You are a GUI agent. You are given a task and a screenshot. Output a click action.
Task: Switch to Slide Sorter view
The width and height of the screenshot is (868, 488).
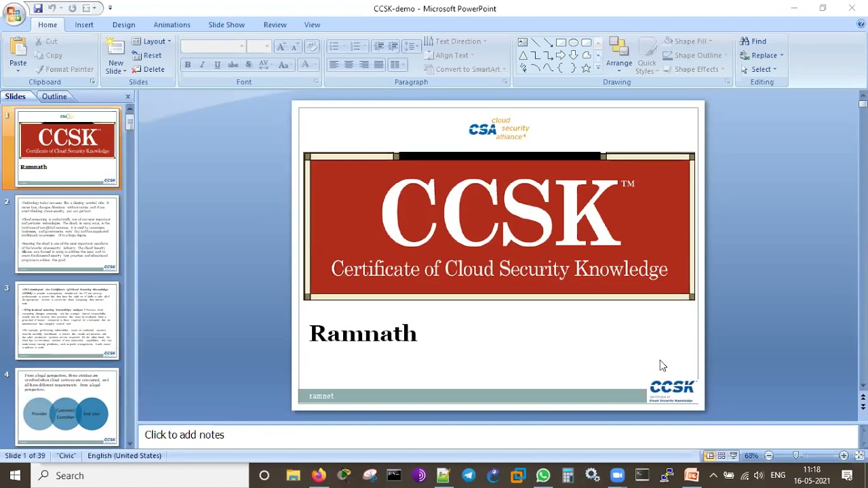pos(722,455)
